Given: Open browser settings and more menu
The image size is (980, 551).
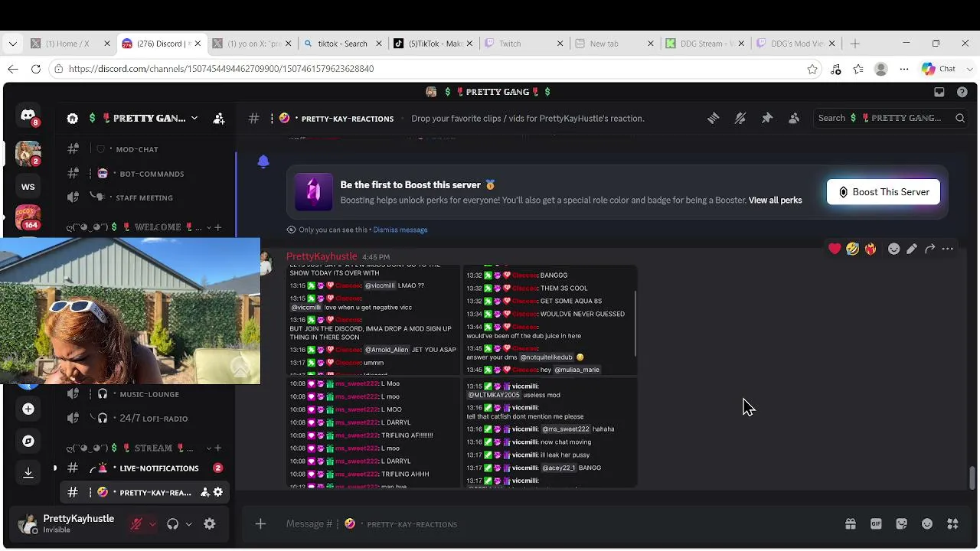Looking at the screenshot, I should click(x=904, y=69).
